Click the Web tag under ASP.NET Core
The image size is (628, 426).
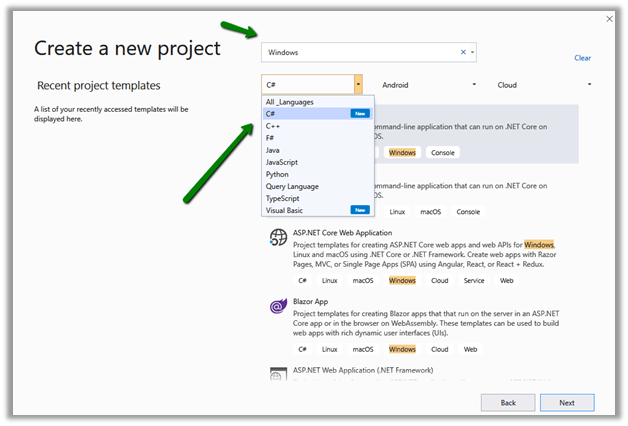(506, 281)
